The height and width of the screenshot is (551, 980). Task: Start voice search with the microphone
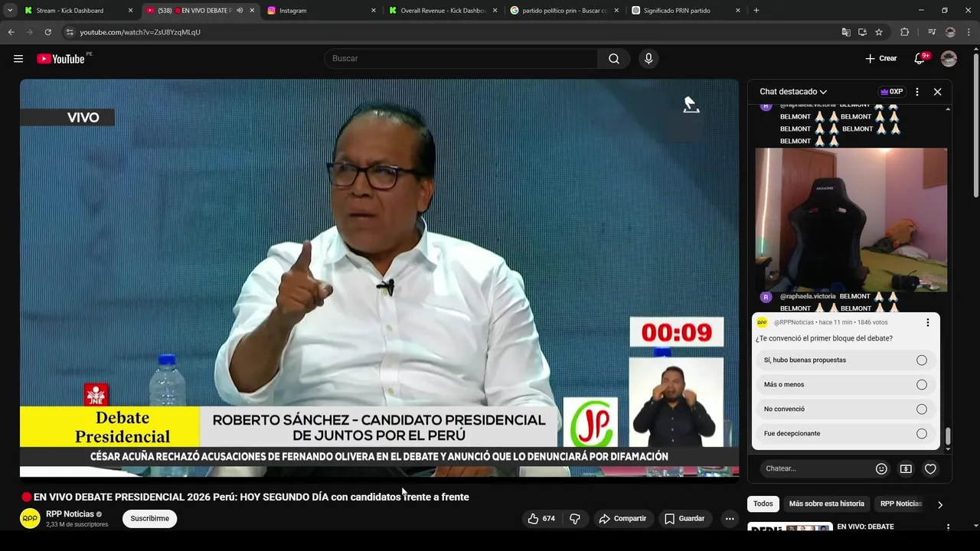tap(648, 59)
